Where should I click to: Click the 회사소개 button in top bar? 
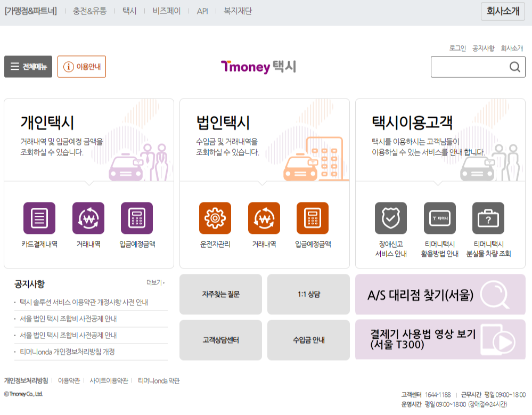click(503, 11)
